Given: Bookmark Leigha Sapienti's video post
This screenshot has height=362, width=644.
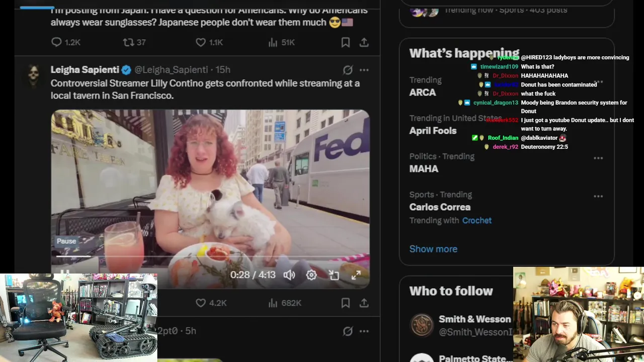Looking at the screenshot, I should [x=346, y=303].
